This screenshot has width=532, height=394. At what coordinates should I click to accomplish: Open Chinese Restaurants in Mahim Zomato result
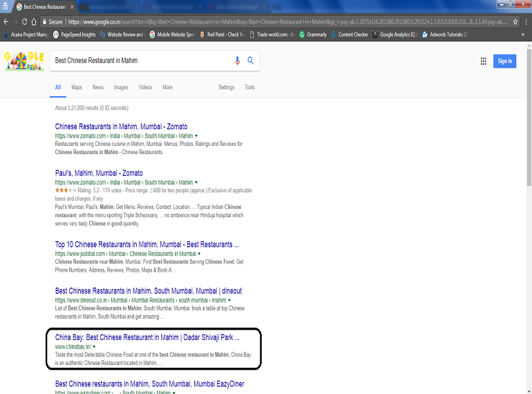[x=121, y=126]
